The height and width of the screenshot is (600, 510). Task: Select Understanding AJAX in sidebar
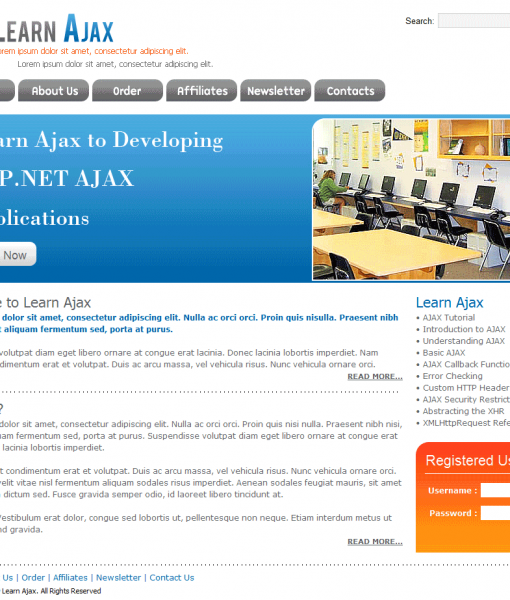463,341
